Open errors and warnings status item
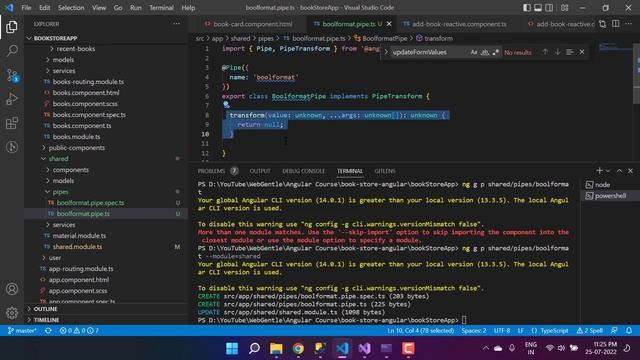This screenshot has width=640, height=360. [x=79, y=331]
